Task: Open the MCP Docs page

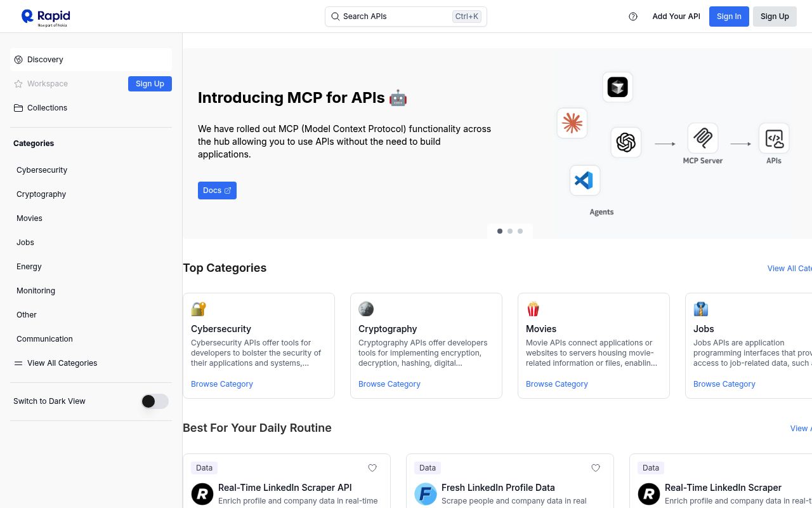Action: click(x=217, y=190)
